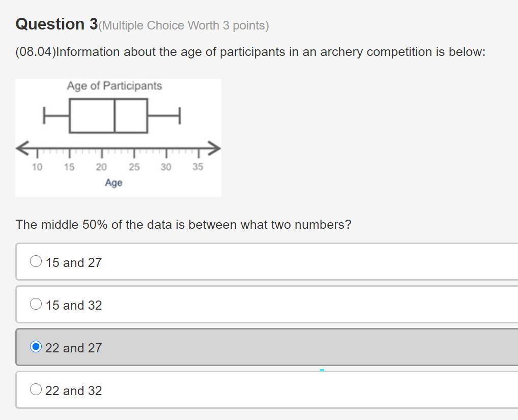Image resolution: width=518 pixels, height=420 pixels.
Task: Click the "Age of Participants" chart title
Action: (114, 86)
